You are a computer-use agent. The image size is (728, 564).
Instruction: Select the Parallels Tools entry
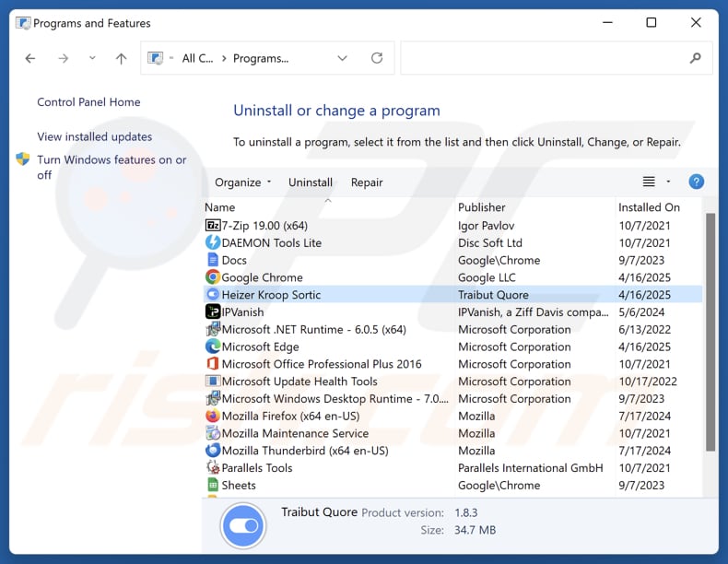[x=452, y=467]
